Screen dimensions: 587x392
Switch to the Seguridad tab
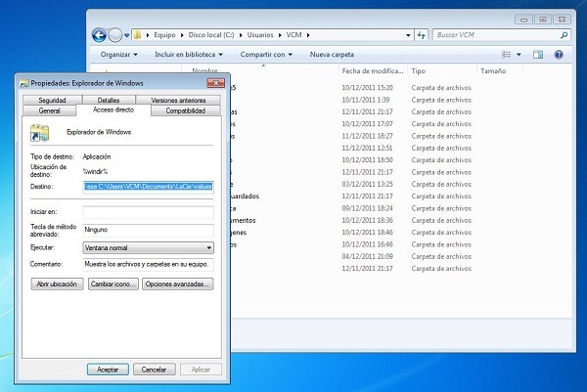52,100
